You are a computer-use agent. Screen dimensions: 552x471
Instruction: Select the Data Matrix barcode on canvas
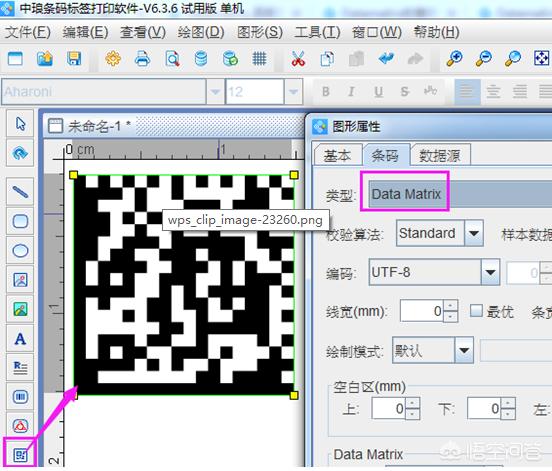tap(184, 284)
